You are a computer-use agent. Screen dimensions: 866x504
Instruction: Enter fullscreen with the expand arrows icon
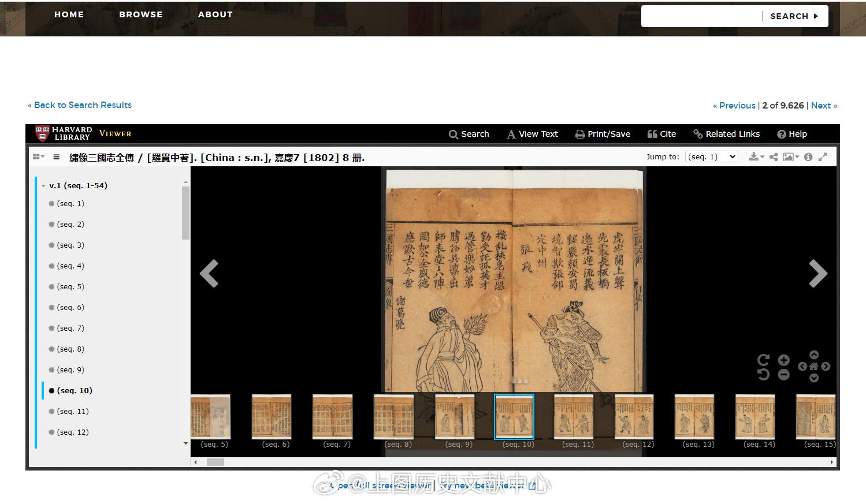click(x=823, y=156)
